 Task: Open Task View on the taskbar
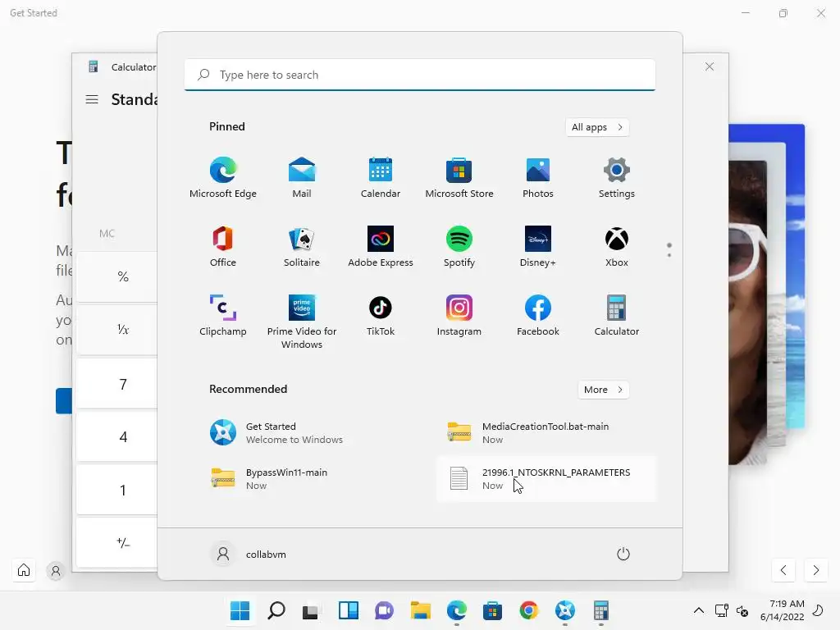(311, 610)
